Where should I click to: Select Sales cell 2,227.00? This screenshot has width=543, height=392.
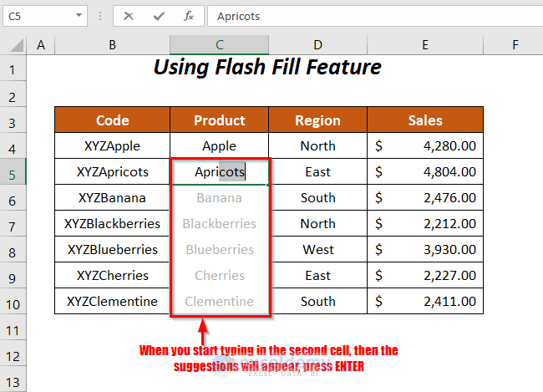pyautogui.click(x=425, y=275)
